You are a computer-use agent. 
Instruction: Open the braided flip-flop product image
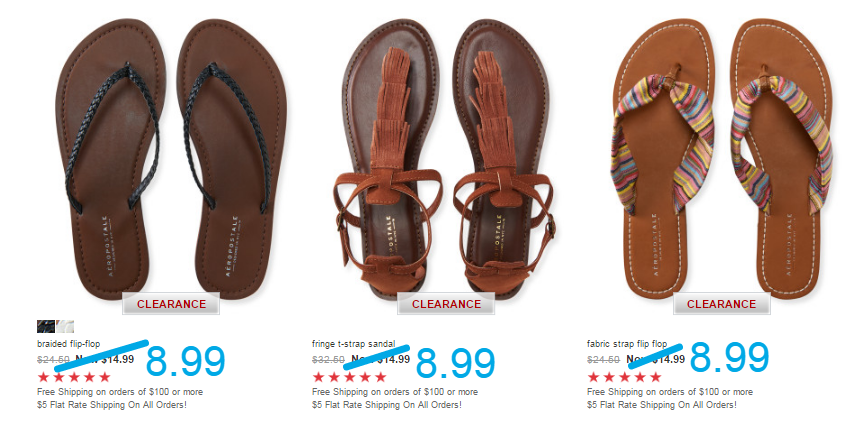point(171,160)
